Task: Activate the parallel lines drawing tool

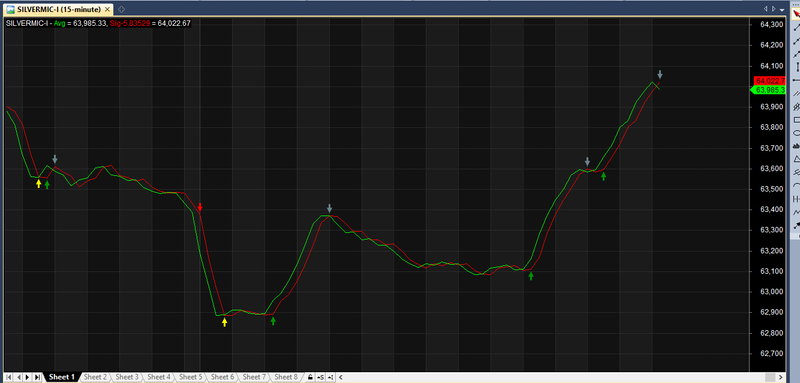Action: [x=796, y=94]
